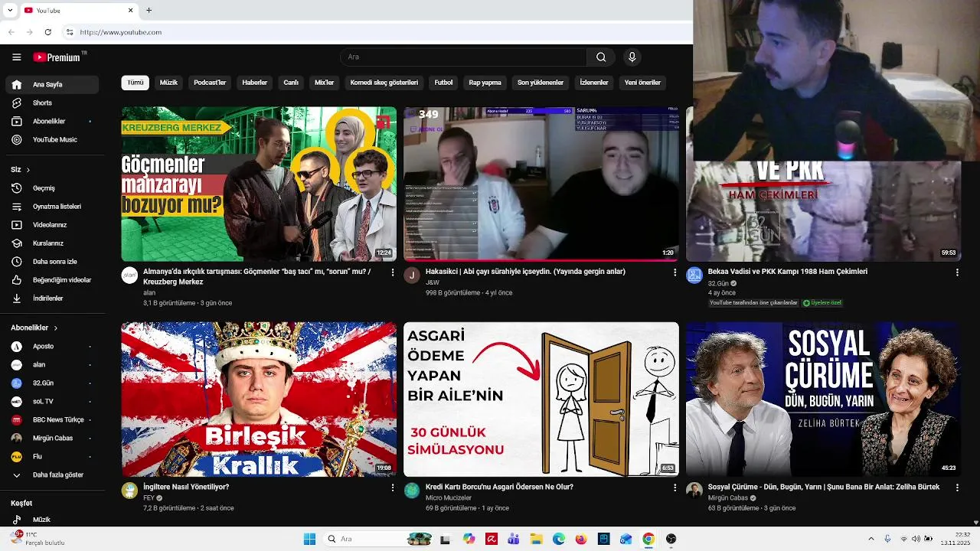Click the FEY channel avatar
Viewport: 980px width, 551px height.
[129, 491]
